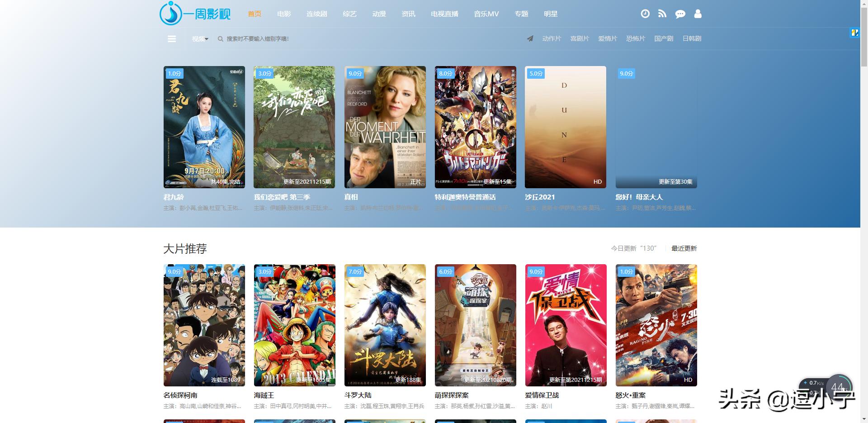Click the 爱情保卫战 title link

click(x=542, y=395)
